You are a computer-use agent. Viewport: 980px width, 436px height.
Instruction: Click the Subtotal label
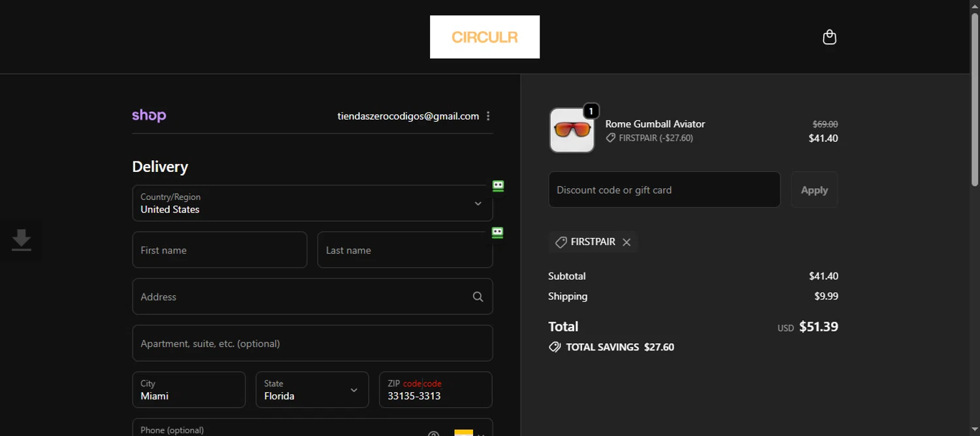[x=567, y=276]
